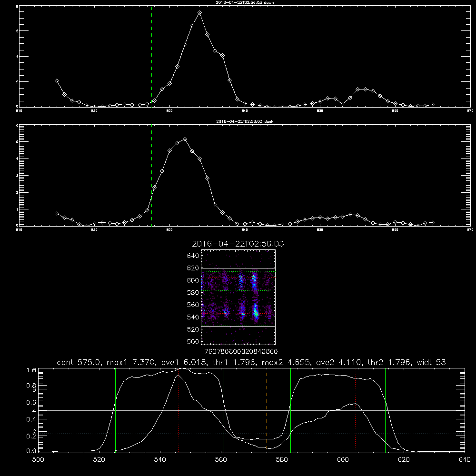Click the brightest blob in spectral image lower row
This screenshot has width=476, height=476.
pos(256,312)
